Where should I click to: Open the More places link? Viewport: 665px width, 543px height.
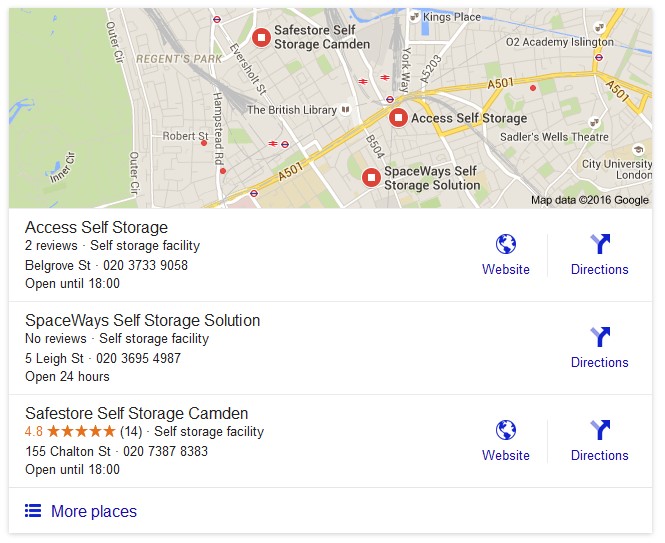(x=94, y=511)
